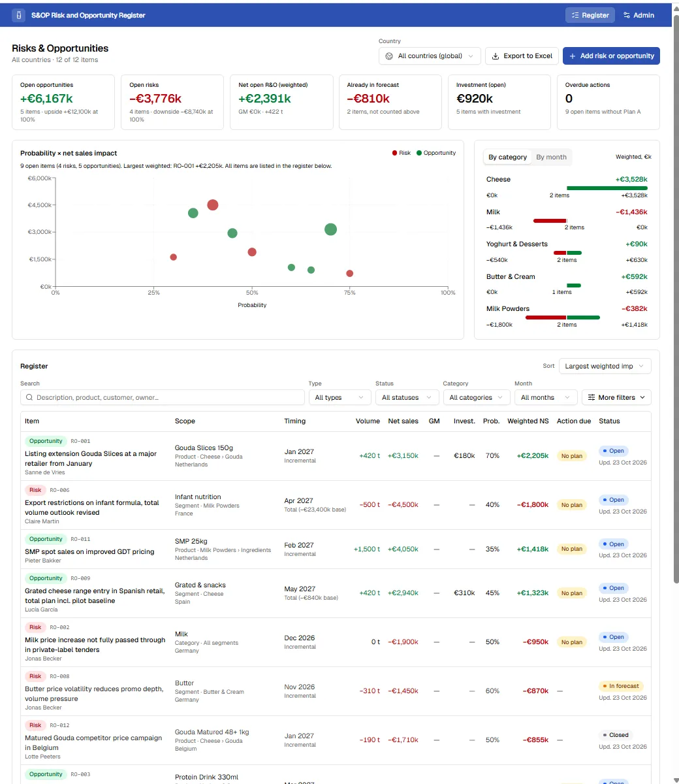Open item SMP spot sales on improved GDT pricing
The image size is (679, 784).
(89, 551)
